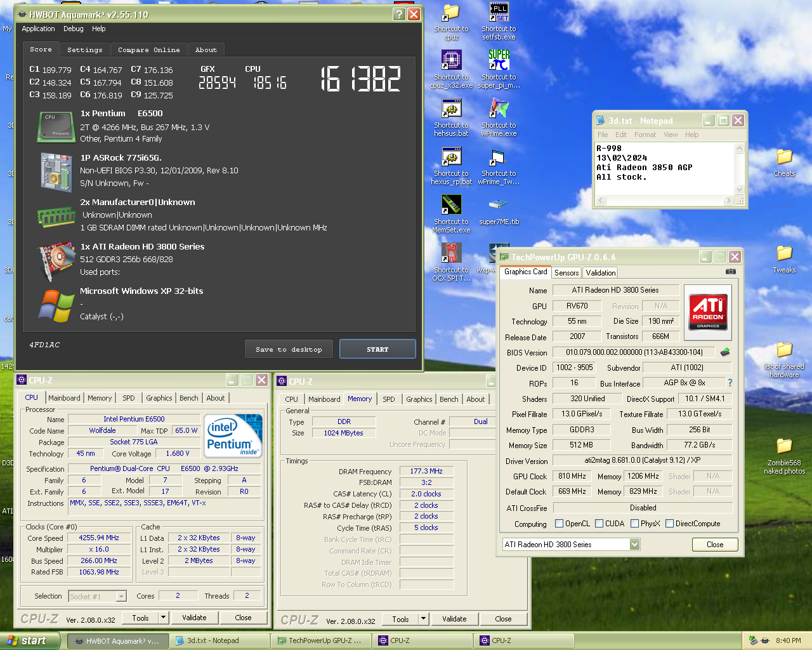This screenshot has width=812, height=650.
Task: Toggle the PhysX checkbox in GPU-Z
Action: [x=634, y=523]
